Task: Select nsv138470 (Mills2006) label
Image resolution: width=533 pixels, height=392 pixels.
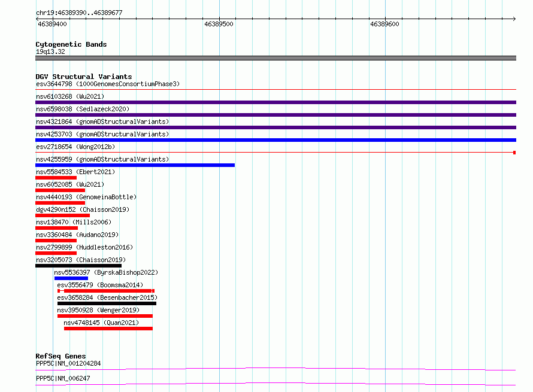Action: tap(74, 222)
